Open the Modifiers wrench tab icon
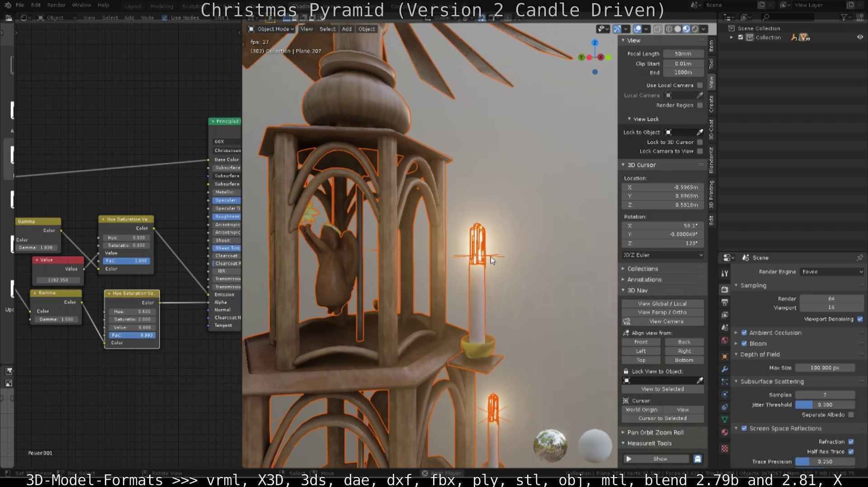This screenshot has height=487, width=868. coord(725,369)
